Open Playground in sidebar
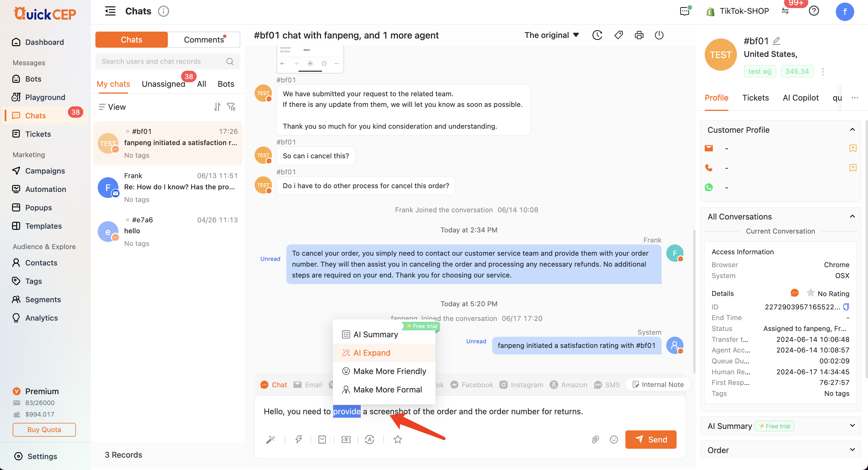Image resolution: width=868 pixels, height=470 pixels. (45, 97)
